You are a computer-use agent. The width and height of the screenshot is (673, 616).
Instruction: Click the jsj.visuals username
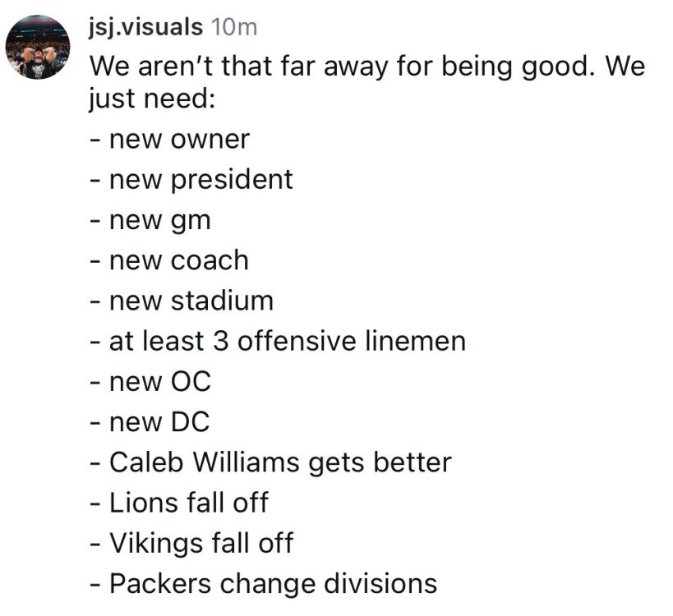pyautogui.click(x=145, y=27)
